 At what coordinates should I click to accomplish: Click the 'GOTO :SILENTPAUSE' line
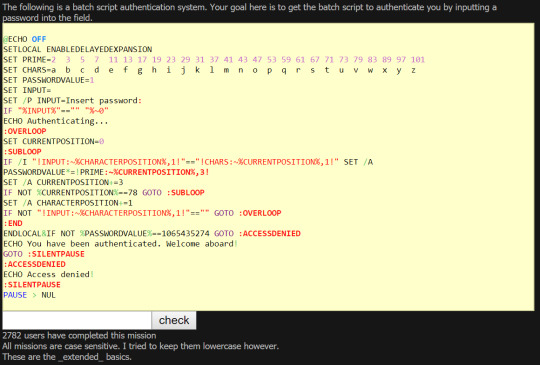[44, 254]
